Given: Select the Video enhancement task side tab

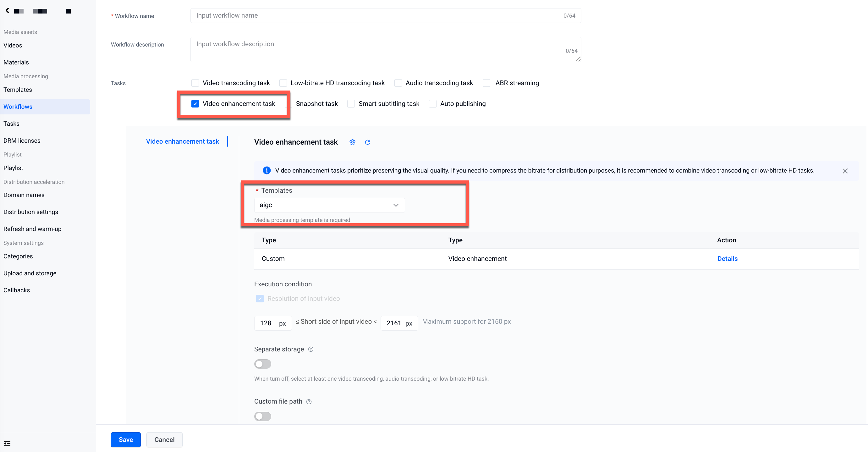Looking at the screenshot, I should [x=182, y=141].
